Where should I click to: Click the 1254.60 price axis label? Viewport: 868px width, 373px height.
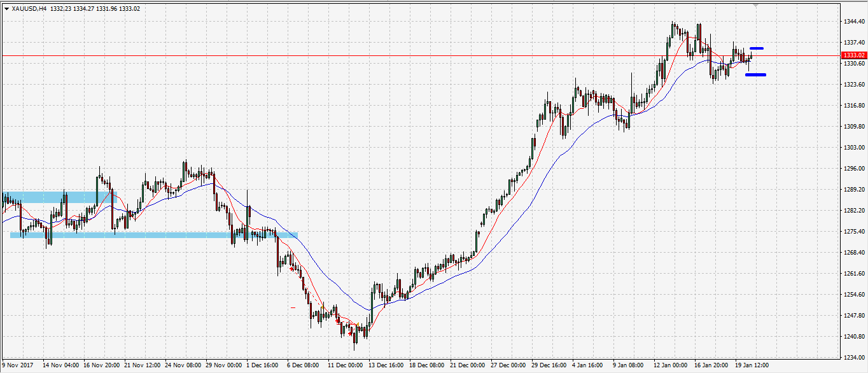click(x=853, y=295)
